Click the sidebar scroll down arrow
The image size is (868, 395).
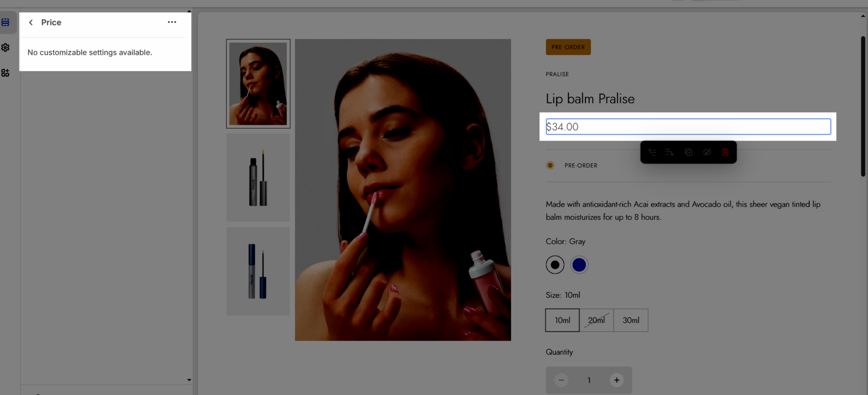point(189,380)
